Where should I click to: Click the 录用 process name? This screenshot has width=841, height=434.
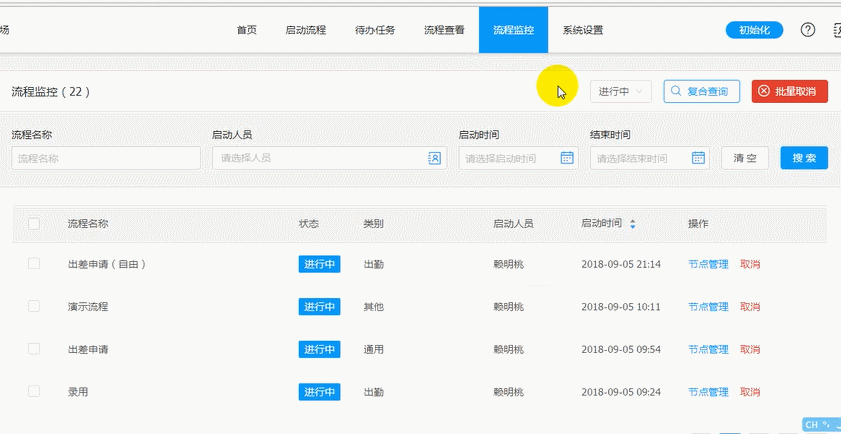point(78,392)
